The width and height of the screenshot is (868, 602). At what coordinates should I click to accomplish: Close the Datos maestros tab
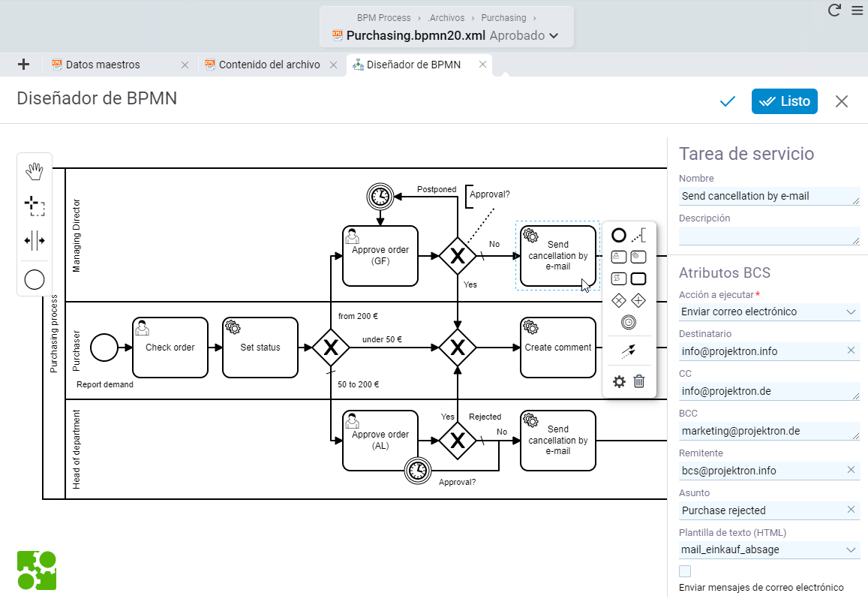[x=185, y=65]
